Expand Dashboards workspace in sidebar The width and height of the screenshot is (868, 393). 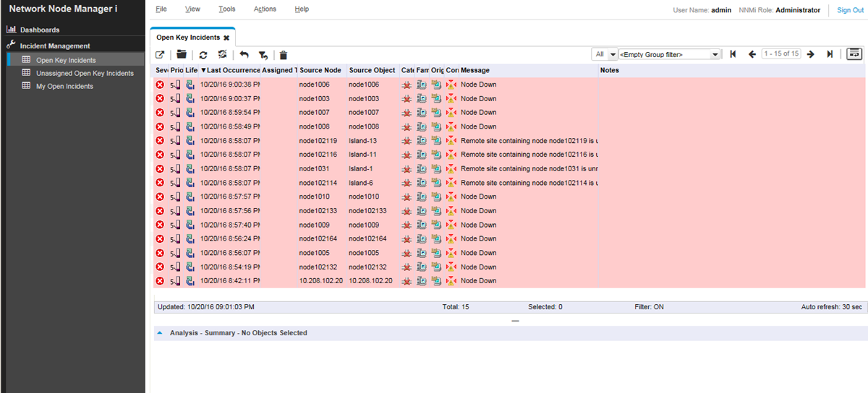(40, 30)
